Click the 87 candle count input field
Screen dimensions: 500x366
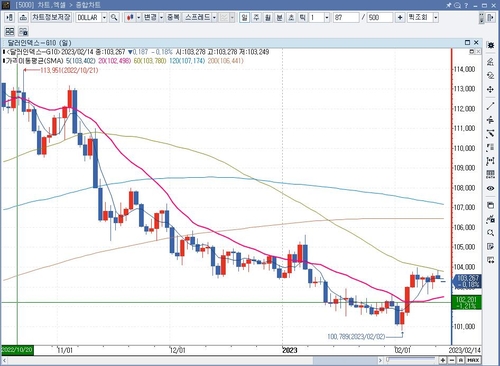(346, 18)
